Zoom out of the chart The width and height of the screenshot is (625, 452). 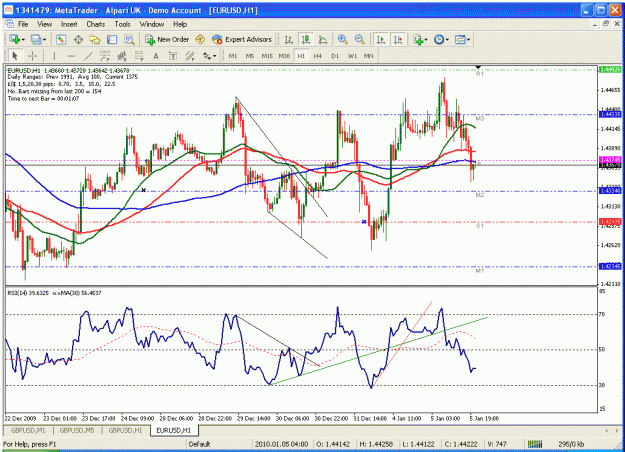[360, 39]
